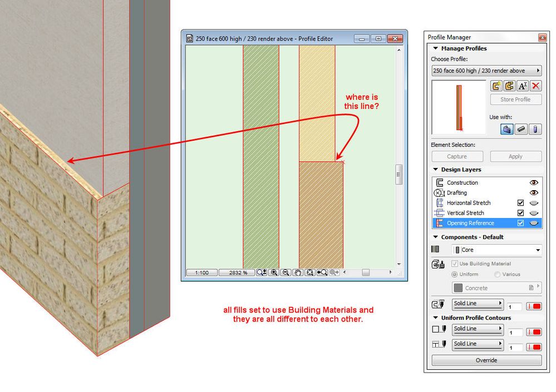
Task: Collapse the Uniform Profile Contours section
Action: (x=436, y=317)
